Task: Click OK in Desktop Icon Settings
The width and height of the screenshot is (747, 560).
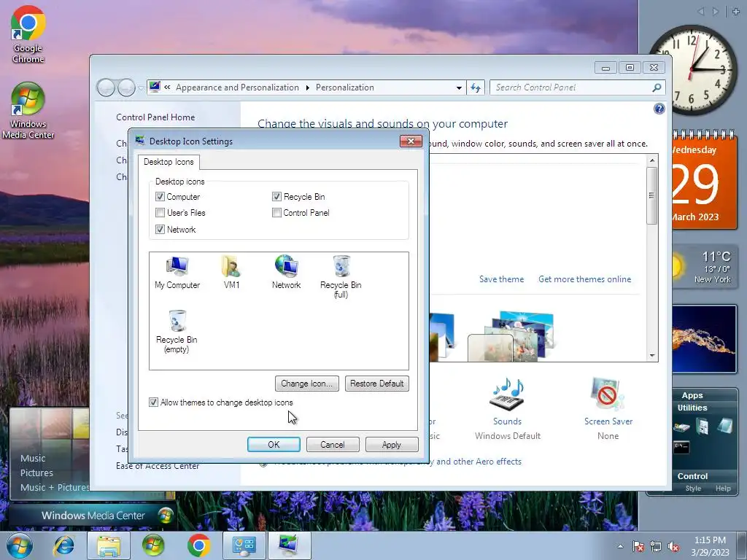Action: point(274,444)
